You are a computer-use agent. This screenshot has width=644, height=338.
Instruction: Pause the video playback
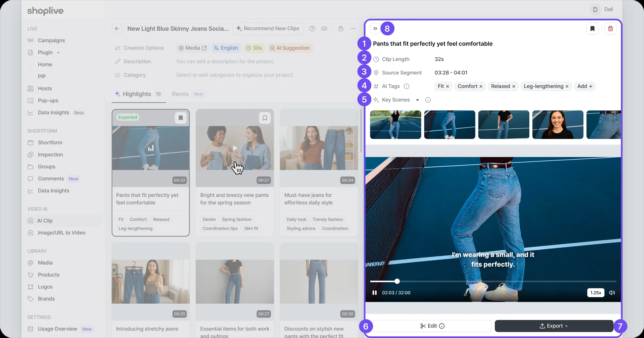tap(375, 293)
